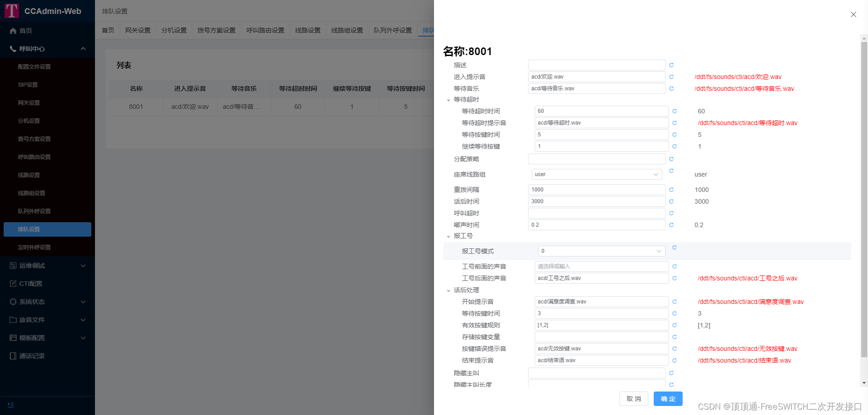Click the 描述 input field
This screenshot has width=868, height=415.
[597, 65]
